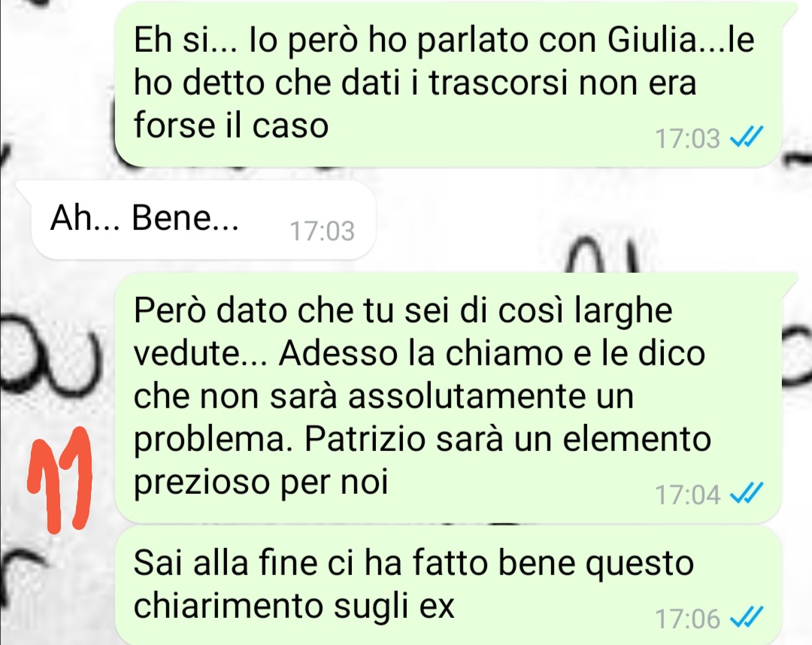Select the message starting 'Eh si... Io però'
Viewport: 812px width, 645px height.
click(448, 84)
